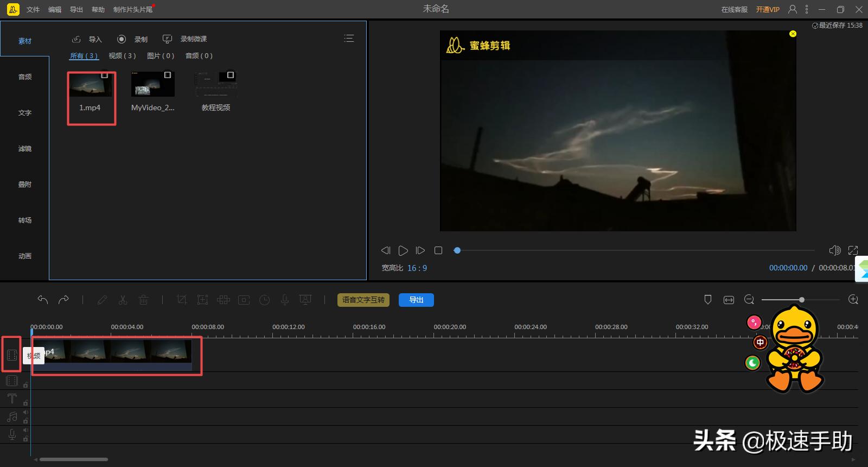Click the 语音文字互转 button

[363, 300]
